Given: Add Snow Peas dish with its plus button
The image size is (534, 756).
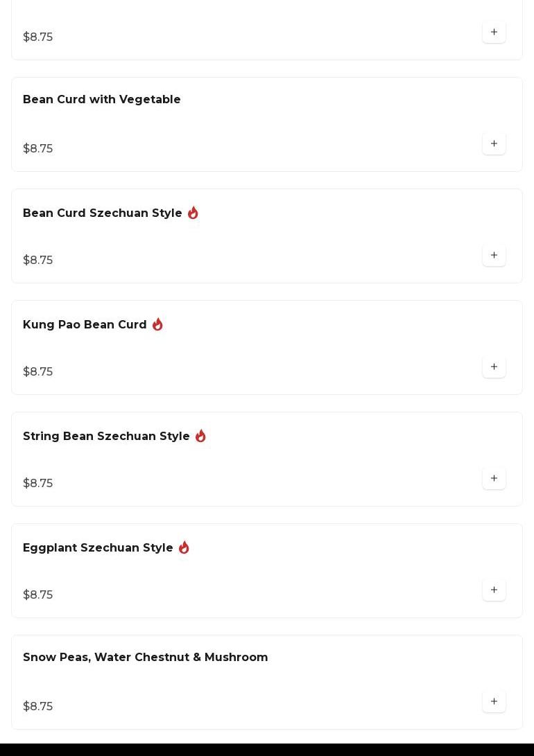Looking at the screenshot, I should (x=494, y=701).
